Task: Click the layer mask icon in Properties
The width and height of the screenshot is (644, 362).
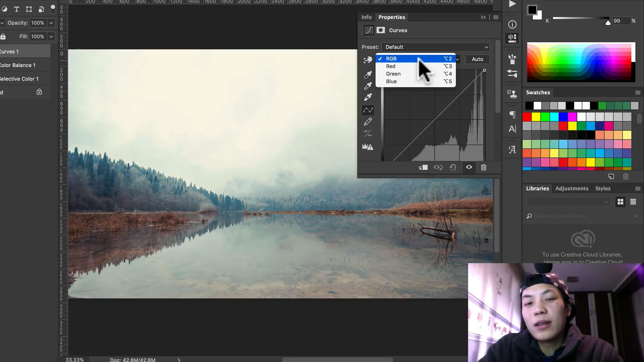Action: point(381,30)
